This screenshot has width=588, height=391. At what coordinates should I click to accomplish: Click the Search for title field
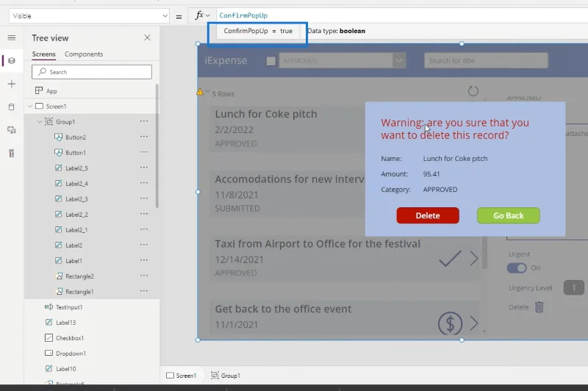pyautogui.click(x=486, y=60)
